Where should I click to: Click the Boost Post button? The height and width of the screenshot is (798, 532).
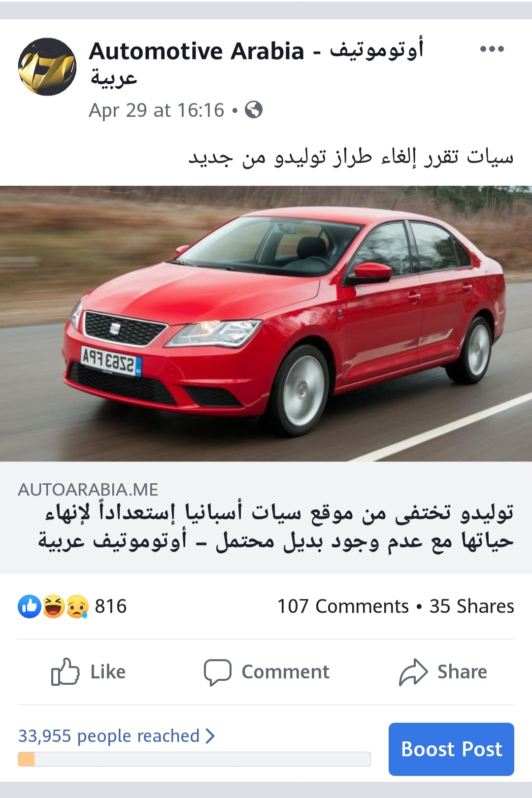pyautogui.click(x=451, y=749)
